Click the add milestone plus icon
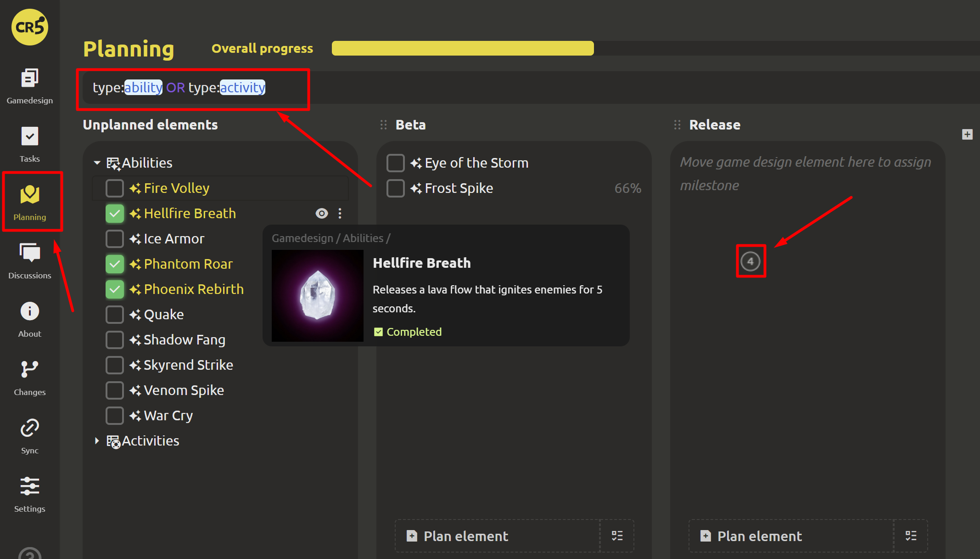The height and width of the screenshot is (559, 980). click(x=967, y=134)
